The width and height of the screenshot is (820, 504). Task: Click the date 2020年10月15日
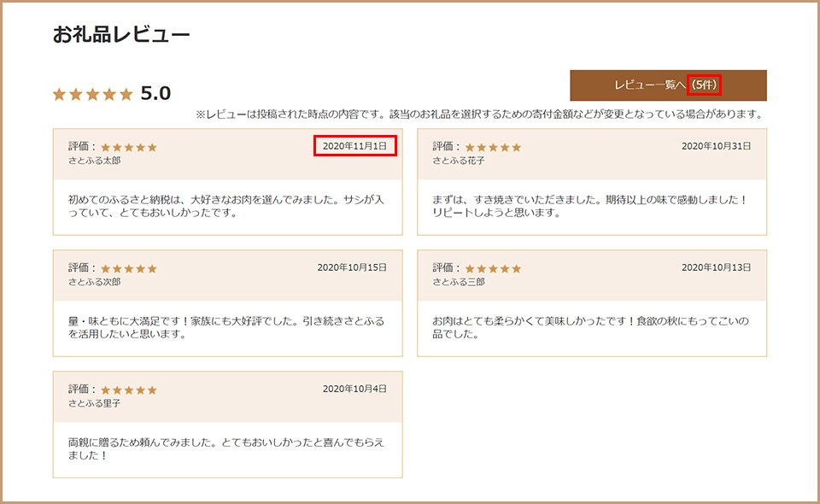352,267
